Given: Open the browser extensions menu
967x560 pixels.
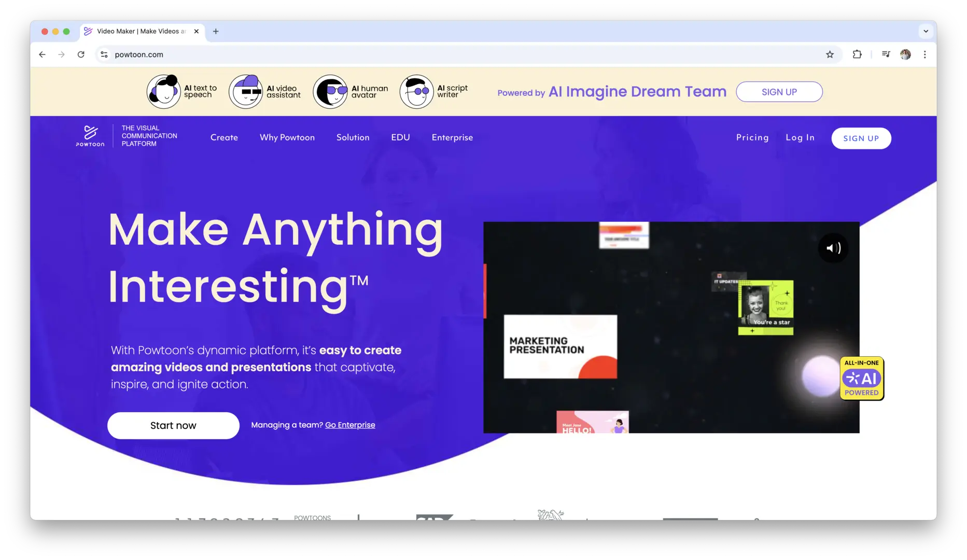Looking at the screenshot, I should (x=857, y=54).
